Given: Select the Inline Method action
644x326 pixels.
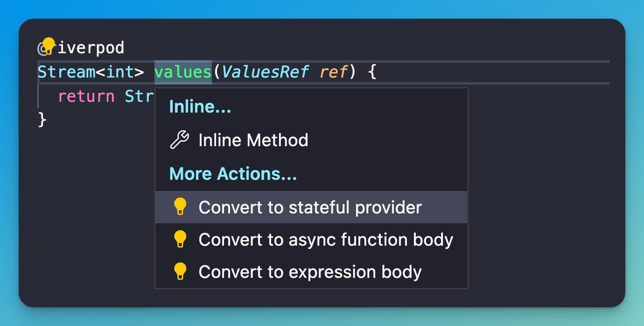Looking at the screenshot, I should (253, 140).
